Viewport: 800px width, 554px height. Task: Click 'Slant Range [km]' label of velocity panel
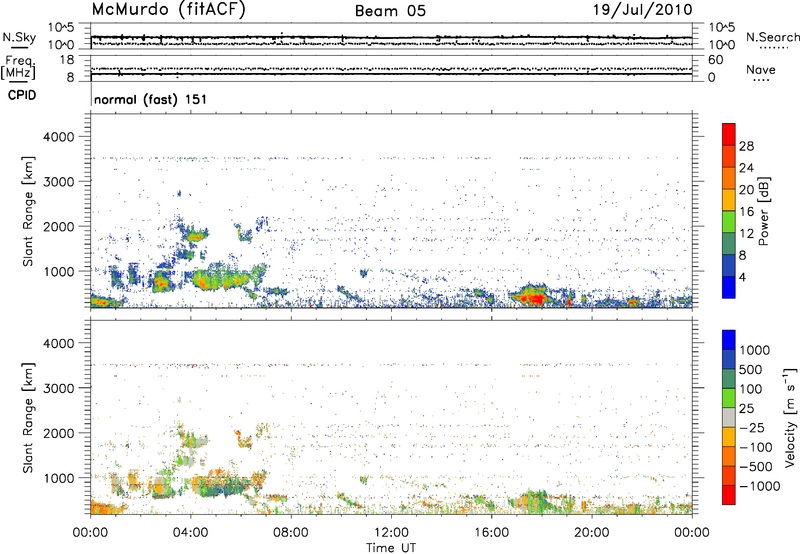[x=28, y=418]
